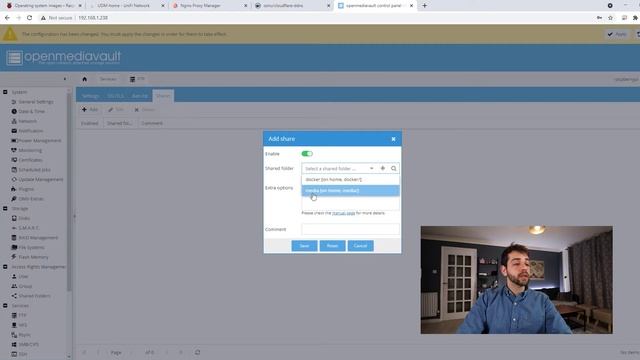The image size is (640, 360).
Task: Open the Monitoring page
Action: click(30, 150)
